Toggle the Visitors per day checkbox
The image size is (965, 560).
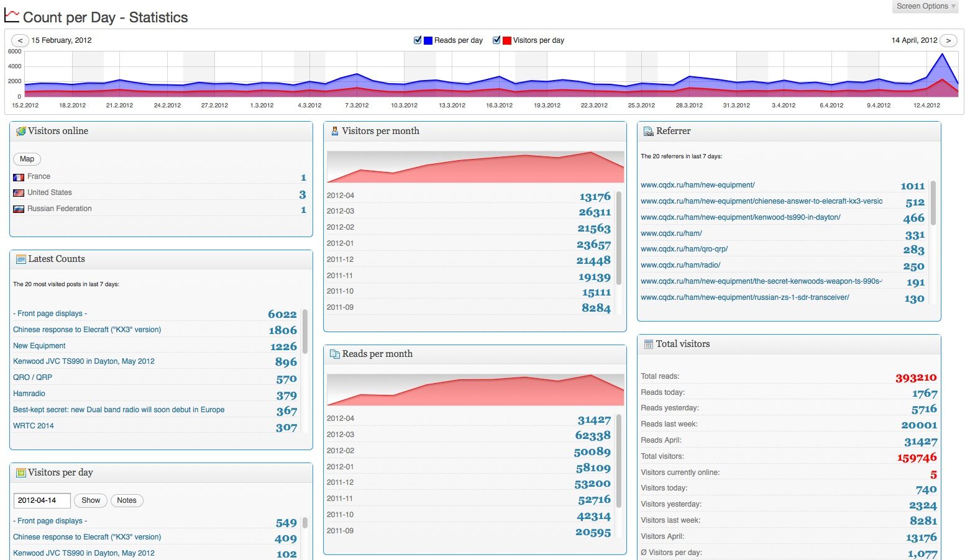click(496, 40)
